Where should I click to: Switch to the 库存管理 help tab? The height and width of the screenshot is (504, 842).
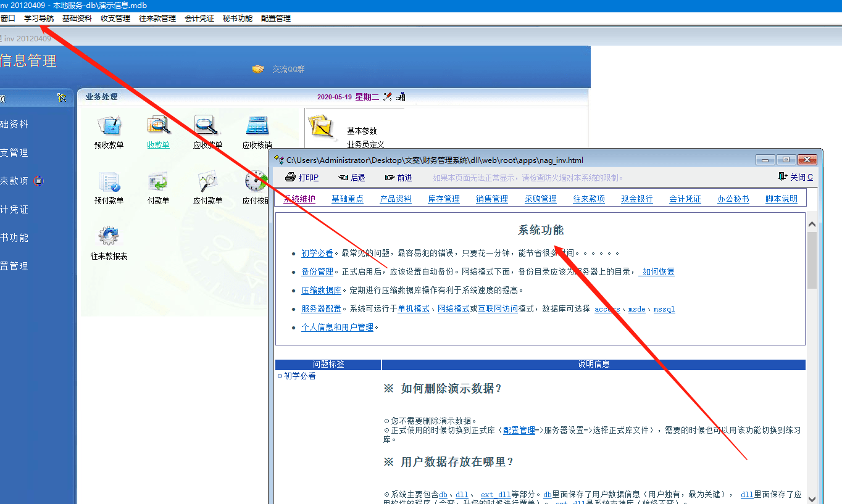443,199
